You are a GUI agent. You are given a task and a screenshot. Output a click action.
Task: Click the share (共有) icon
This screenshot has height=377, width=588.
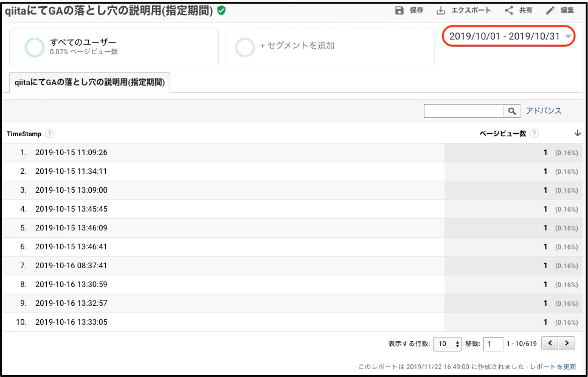pos(509,10)
